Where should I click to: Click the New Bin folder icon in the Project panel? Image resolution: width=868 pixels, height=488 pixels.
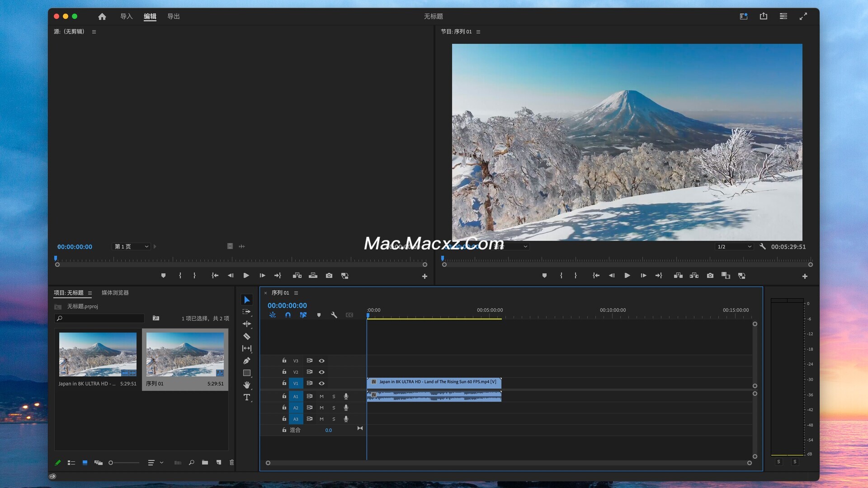click(205, 462)
